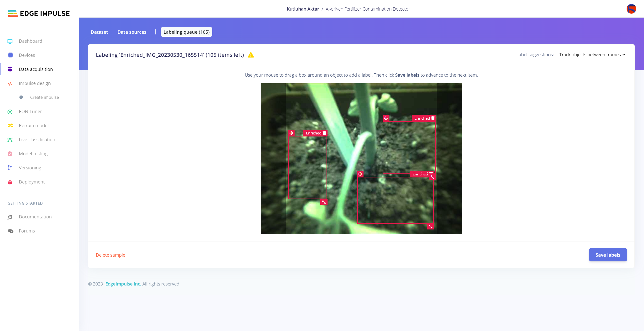The width and height of the screenshot is (644, 331).
Task: Open the Label suggestions dropdown
Action: 592,55
